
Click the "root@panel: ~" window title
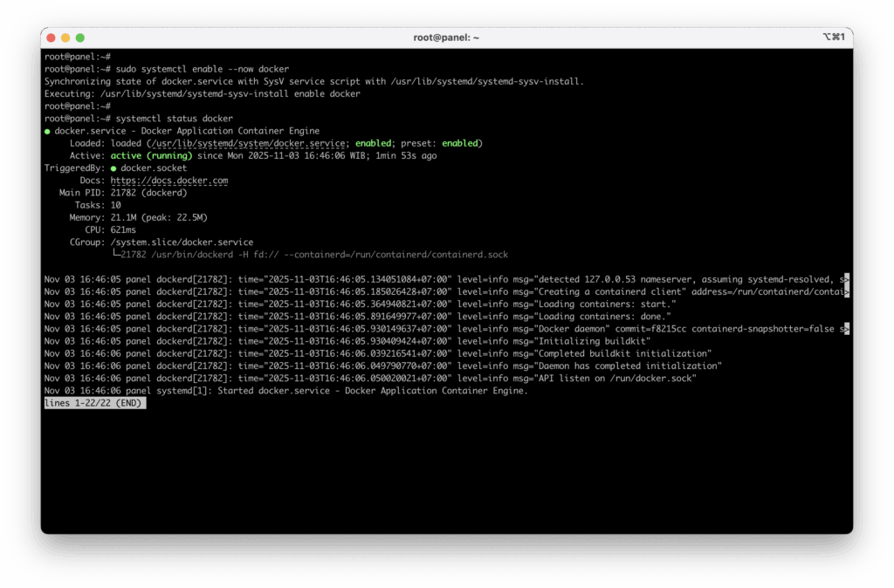tap(446, 38)
